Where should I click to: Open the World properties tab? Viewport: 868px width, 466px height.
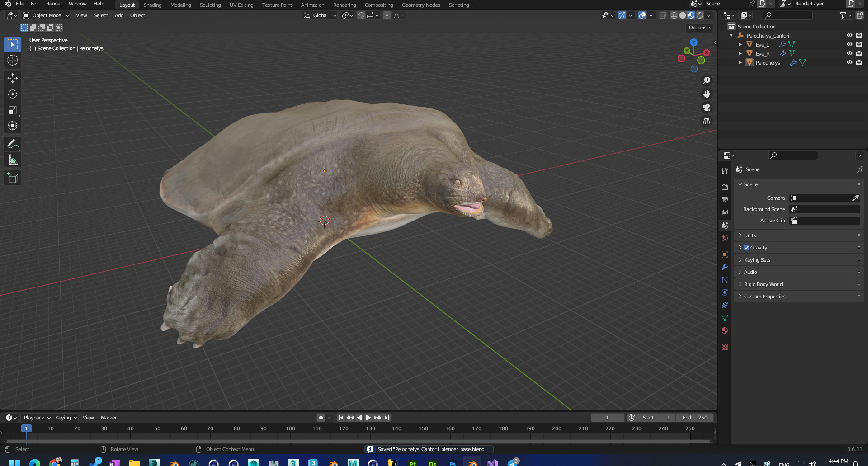pyautogui.click(x=725, y=238)
